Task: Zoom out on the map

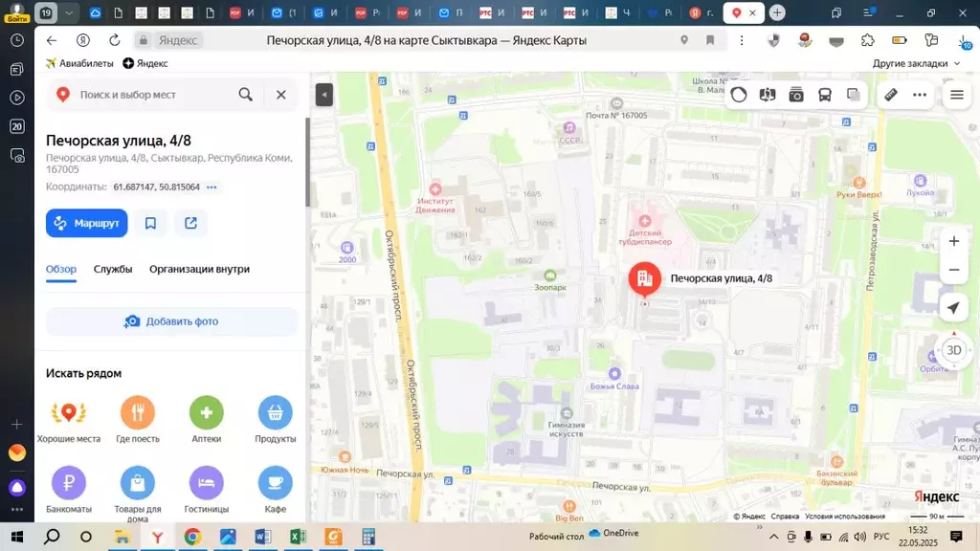Action: [x=954, y=270]
